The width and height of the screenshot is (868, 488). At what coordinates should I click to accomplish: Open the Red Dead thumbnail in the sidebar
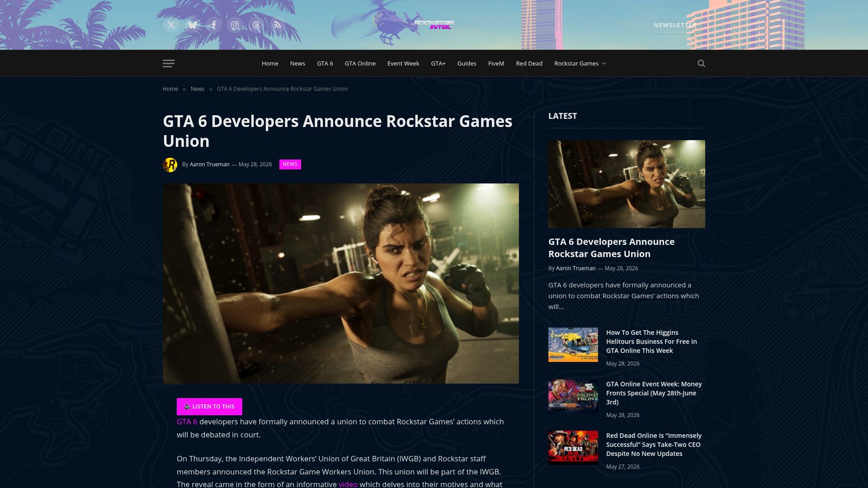[573, 448]
